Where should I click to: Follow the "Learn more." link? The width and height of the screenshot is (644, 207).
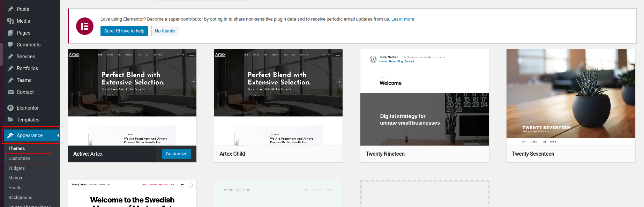[403, 19]
